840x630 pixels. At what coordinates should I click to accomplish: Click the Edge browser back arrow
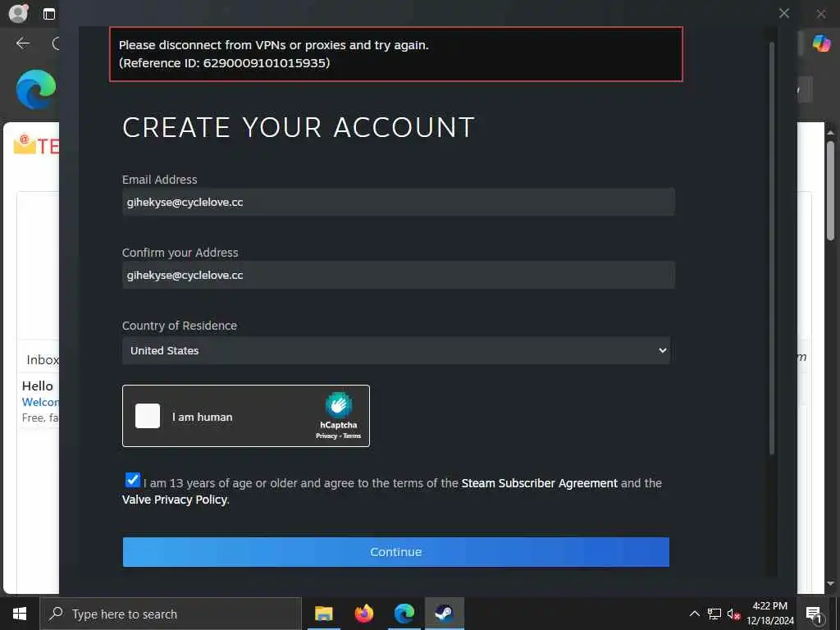pos(23,43)
